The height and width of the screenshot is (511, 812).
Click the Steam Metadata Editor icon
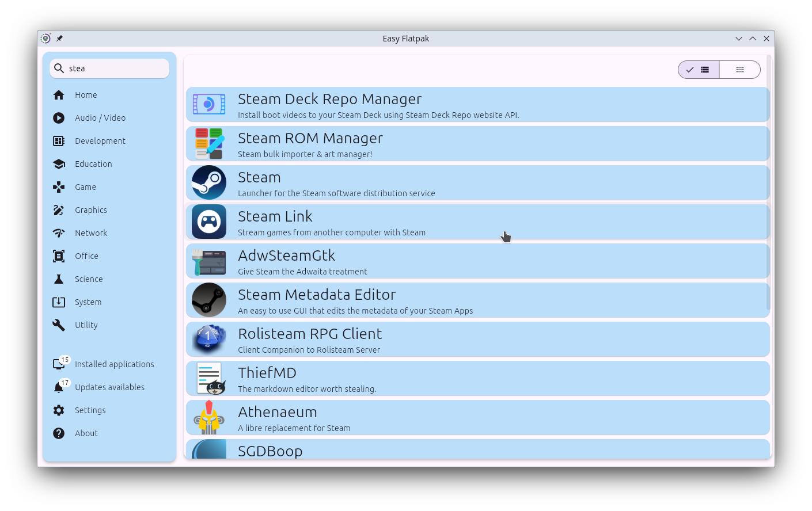pos(209,300)
